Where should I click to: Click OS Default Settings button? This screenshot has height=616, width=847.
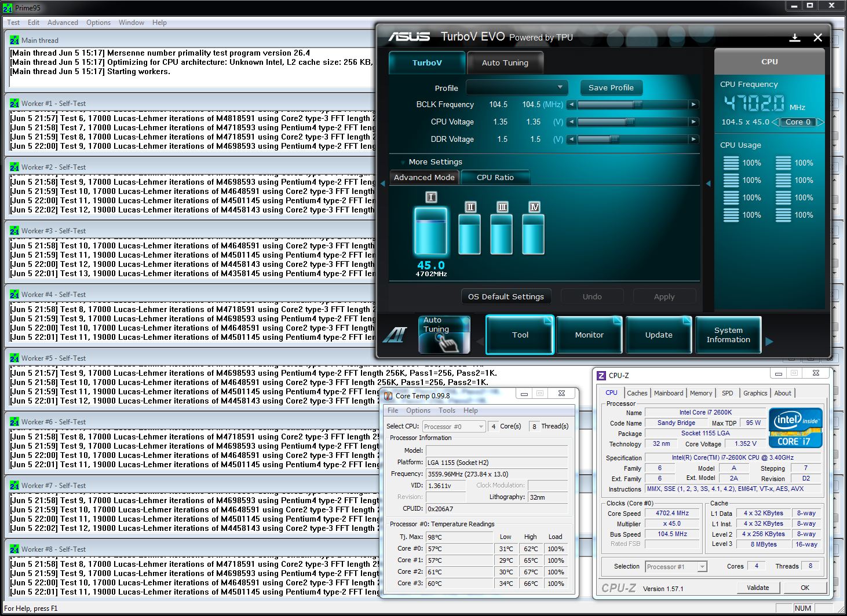[x=506, y=297]
